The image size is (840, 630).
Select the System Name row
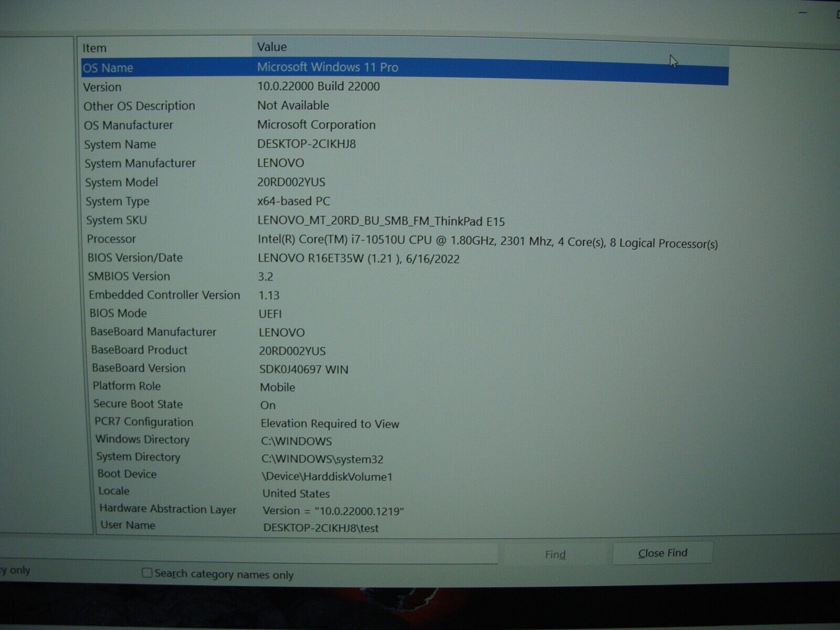pyautogui.click(x=405, y=144)
